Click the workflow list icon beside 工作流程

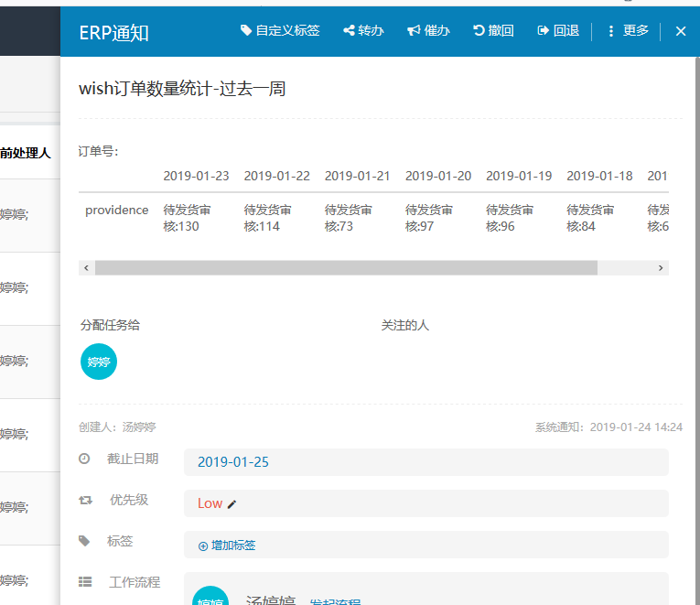pos(85,581)
